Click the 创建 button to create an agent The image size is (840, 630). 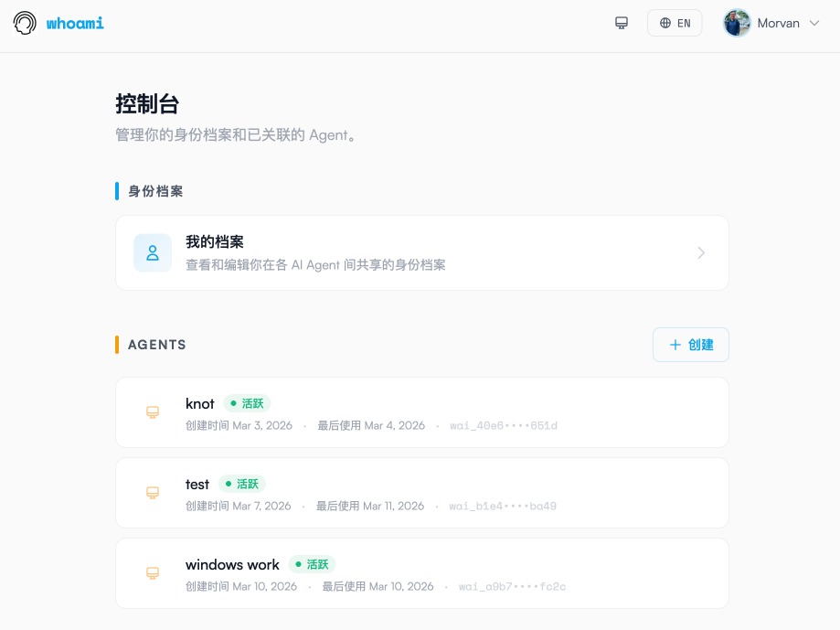coord(690,345)
